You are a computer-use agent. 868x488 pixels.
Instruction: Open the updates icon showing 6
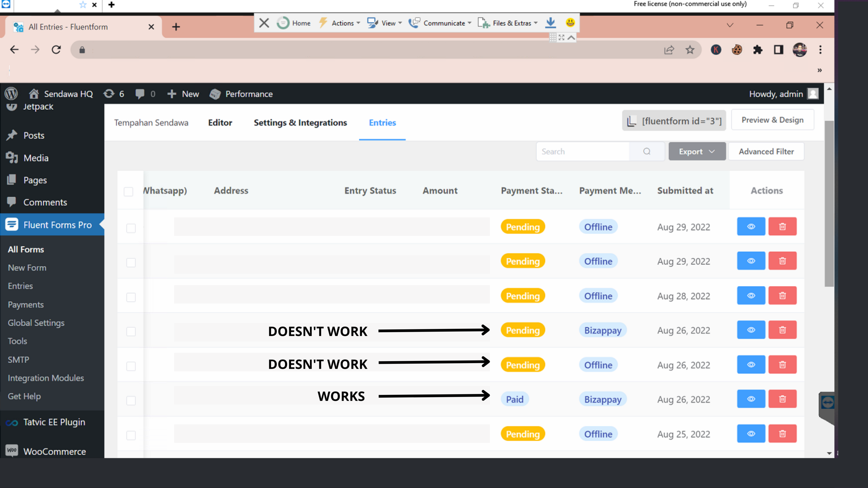tap(109, 94)
